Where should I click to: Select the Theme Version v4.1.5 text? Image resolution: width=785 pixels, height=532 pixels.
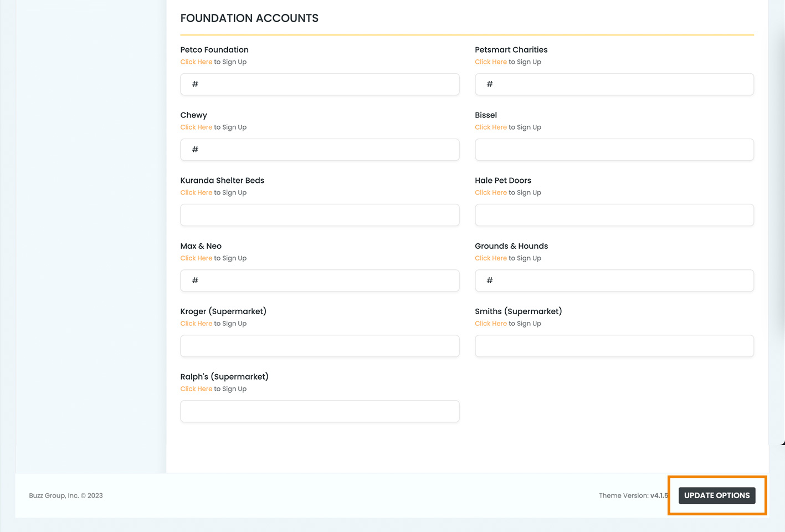tap(634, 495)
